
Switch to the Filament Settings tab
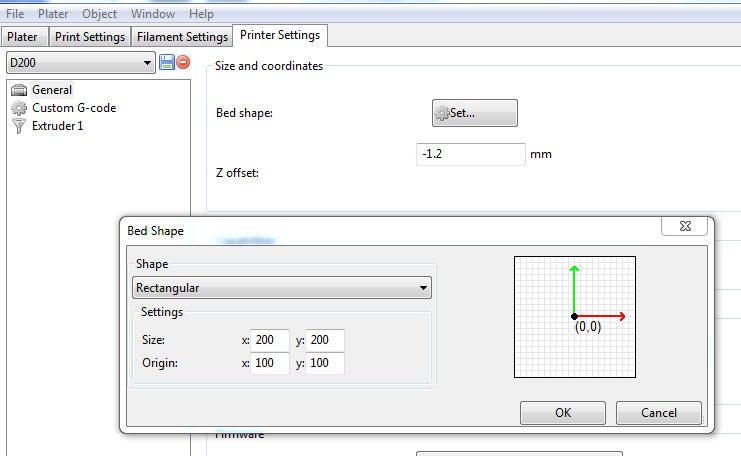coord(182,37)
